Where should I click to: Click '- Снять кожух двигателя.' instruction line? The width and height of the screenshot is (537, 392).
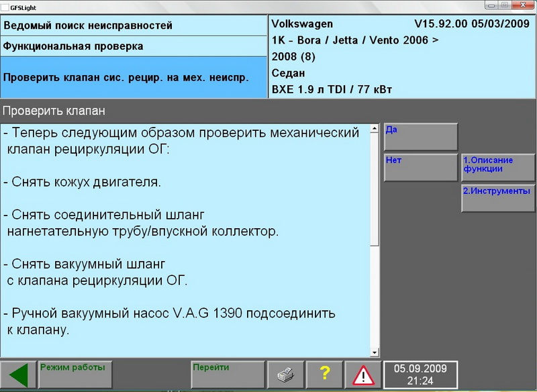[x=82, y=182]
